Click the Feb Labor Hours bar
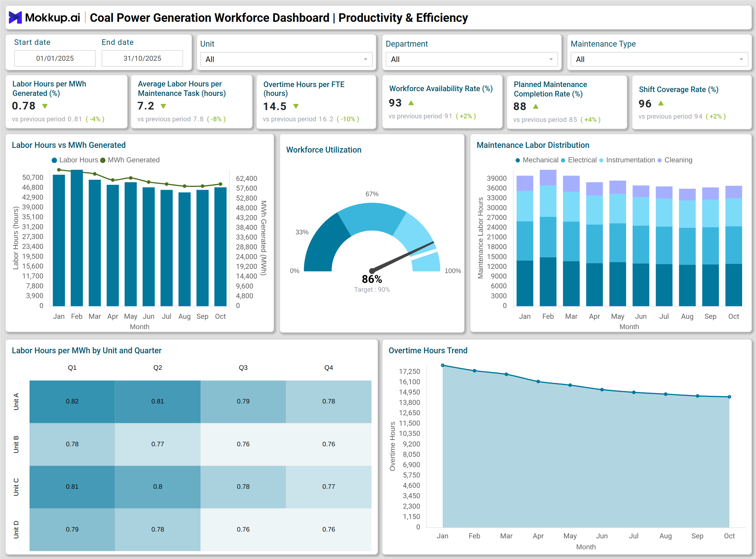 point(77,238)
